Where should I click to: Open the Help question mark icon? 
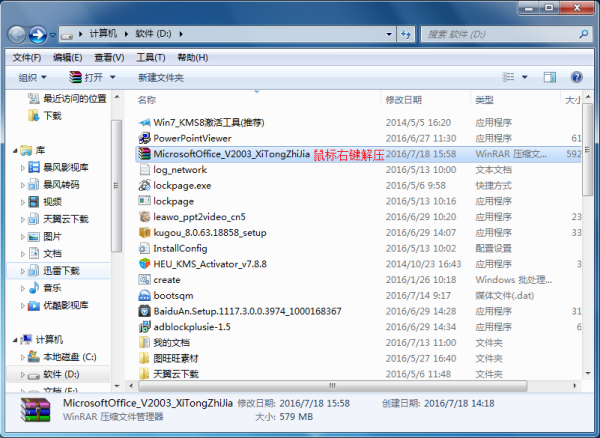coord(576,77)
